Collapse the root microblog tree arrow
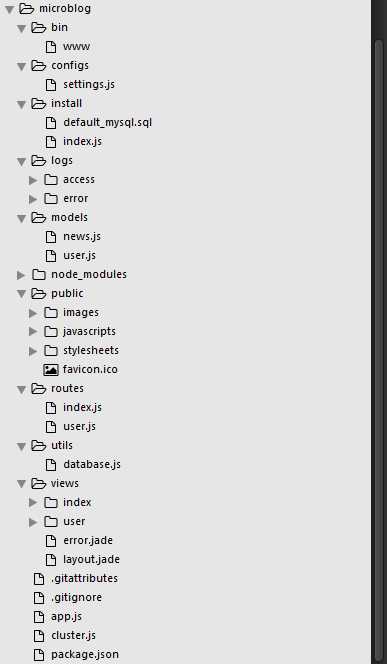Screen dimensions: 387x664 (x=9, y=9)
